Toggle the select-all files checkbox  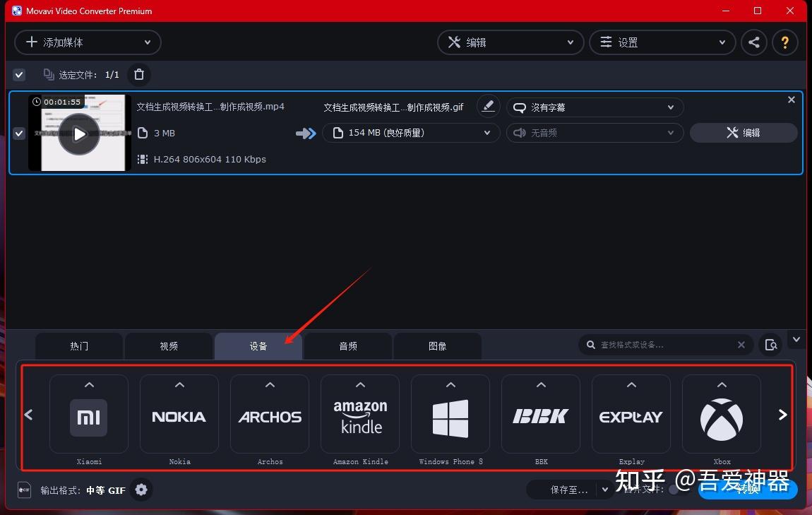(19, 75)
